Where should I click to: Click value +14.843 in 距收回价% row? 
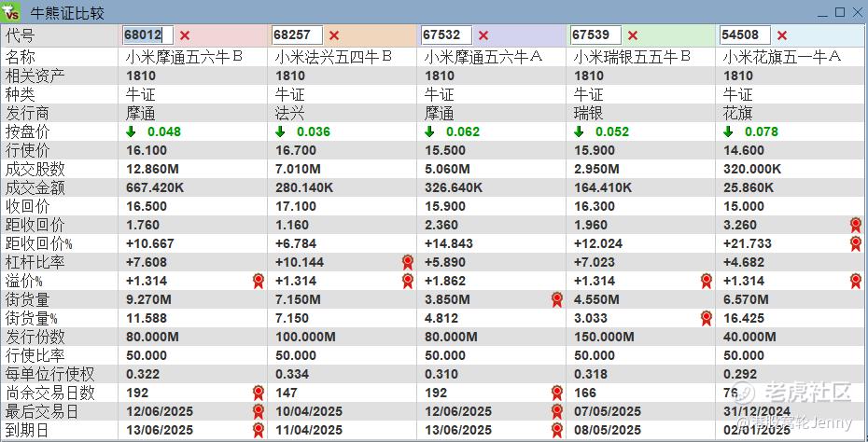pos(448,244)
